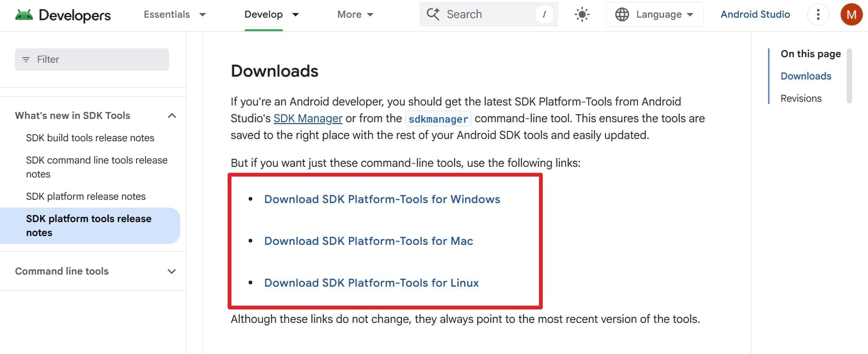
Task: Expand the Command line tools section
Action: (171, 271)
